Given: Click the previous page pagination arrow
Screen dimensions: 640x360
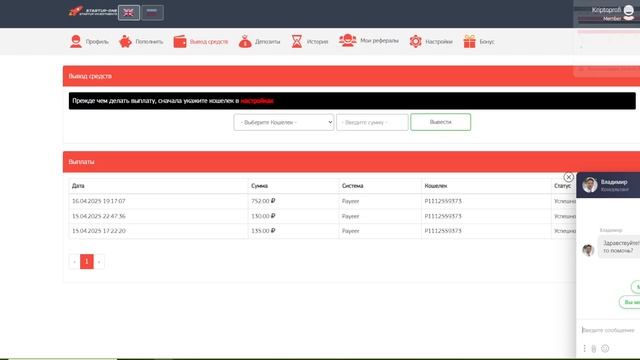Looking at the screenshot, I should 74,262.
